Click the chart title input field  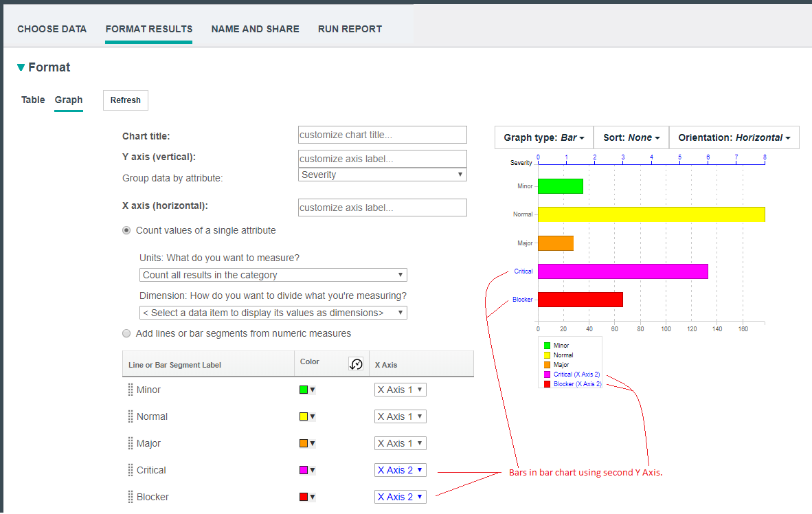(x=383, y=135)
